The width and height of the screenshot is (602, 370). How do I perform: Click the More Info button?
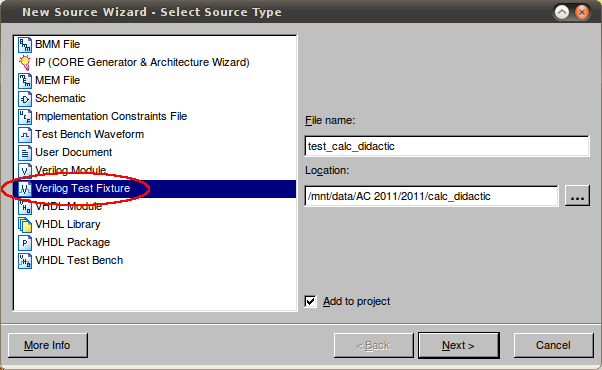point(48,345)
